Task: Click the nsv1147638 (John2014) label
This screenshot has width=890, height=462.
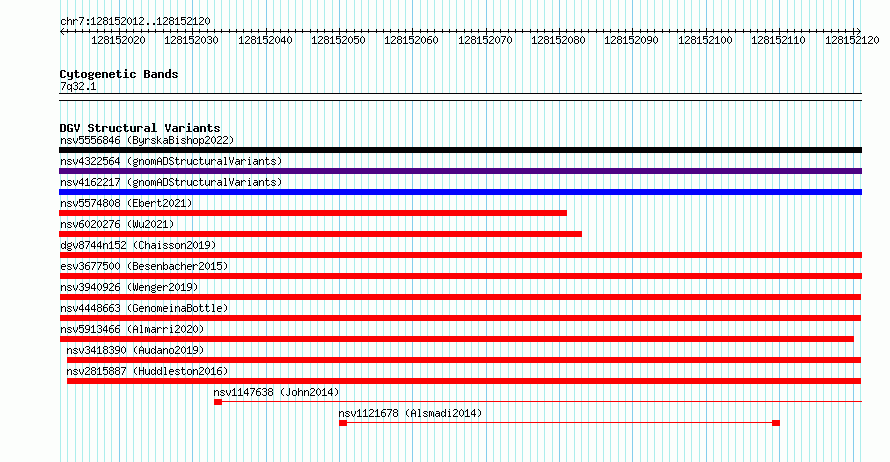Action: tap(276, 392)
